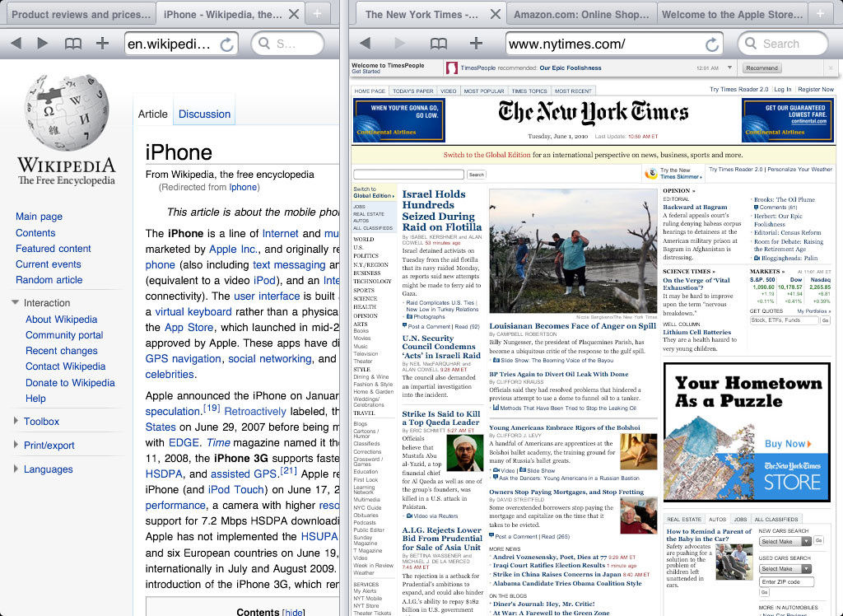
Task: Click Stock, ETFs, Funds quote field
Action: click(784, 320)
